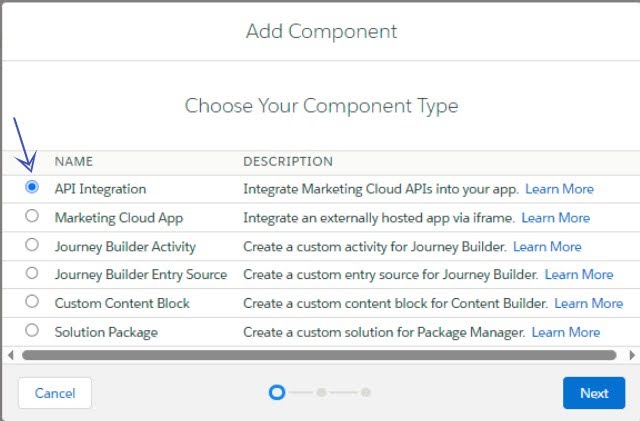Screen dimensions: 640x421
Task: Click 'Integrate Marketing Cloud APIs into your app.' description
Action: 381,189
